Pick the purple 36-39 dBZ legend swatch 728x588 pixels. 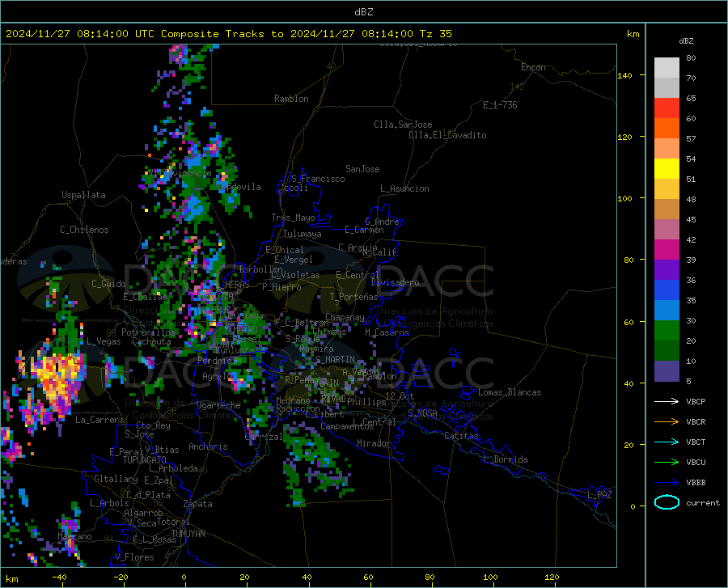click(x=667, y=270)
